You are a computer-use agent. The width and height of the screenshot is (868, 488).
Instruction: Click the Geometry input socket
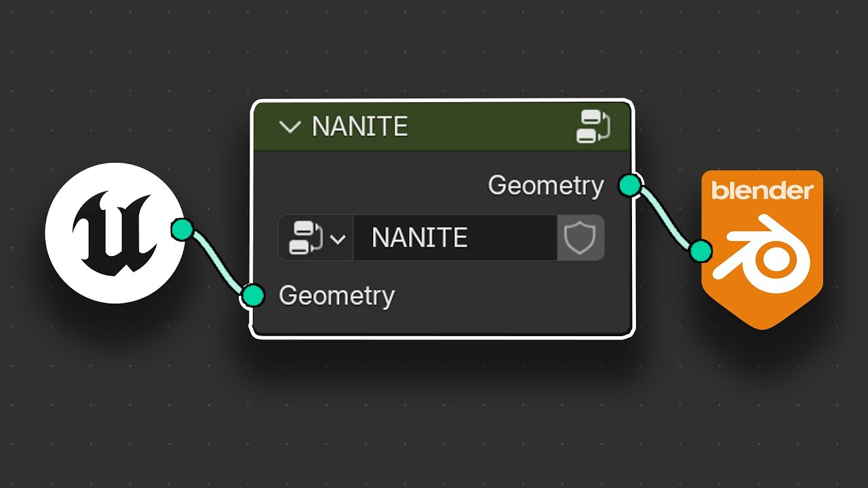[253, 296]
